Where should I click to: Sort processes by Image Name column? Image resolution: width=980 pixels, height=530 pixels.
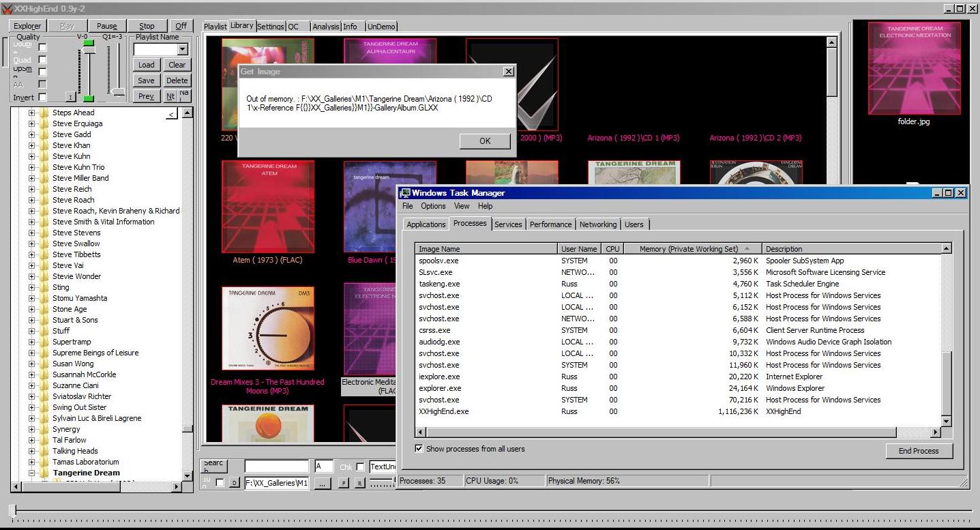[x=486, y=249]
